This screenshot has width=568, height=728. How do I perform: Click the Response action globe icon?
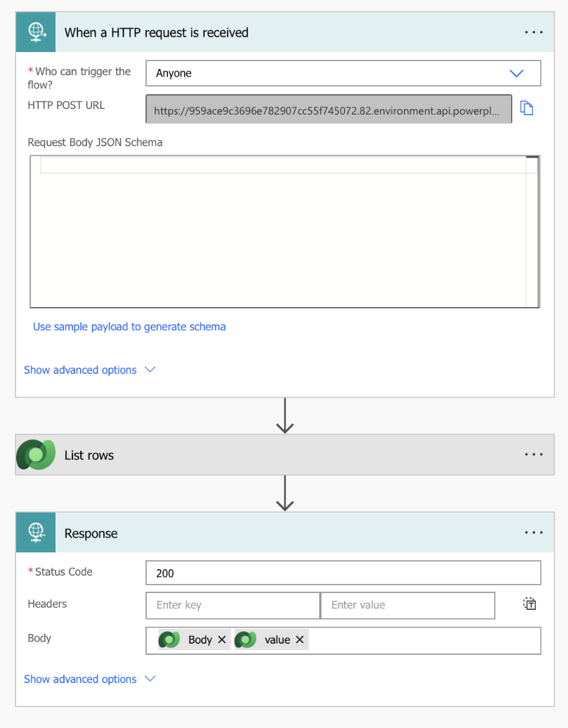tap(37, 533)
